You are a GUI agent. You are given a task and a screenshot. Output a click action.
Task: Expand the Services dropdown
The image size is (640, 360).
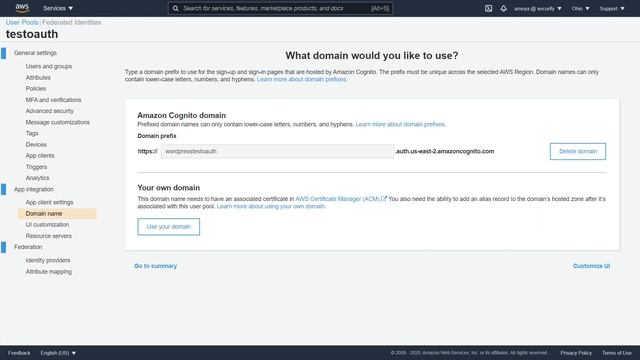pos(58,8)
